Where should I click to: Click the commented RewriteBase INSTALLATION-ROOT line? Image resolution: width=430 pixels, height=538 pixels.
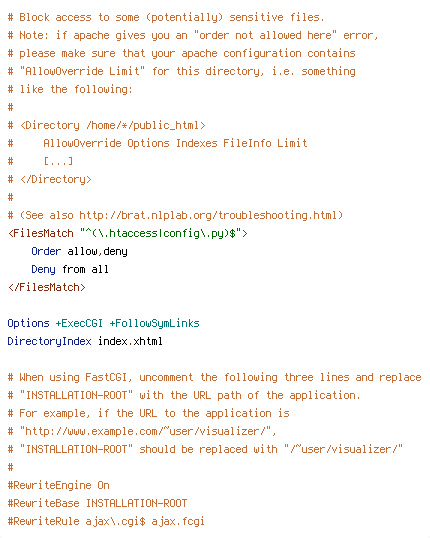[x=97, y=503]
